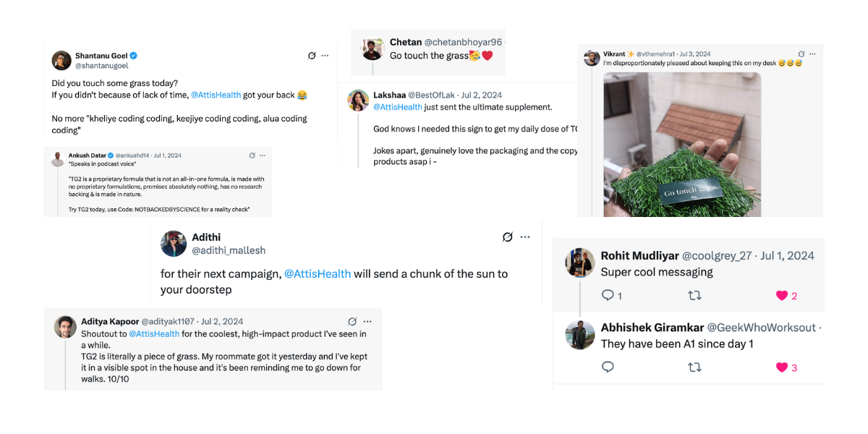The width and height of the screenshot is (868, 434).
Task: Click the reply icon under Abhishek Giramkar's tweet
Action: 608,367
